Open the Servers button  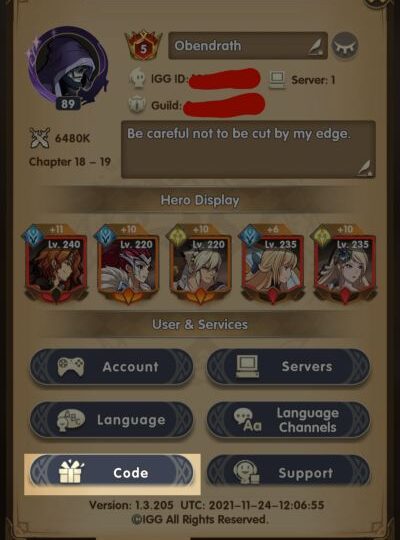pyautogui.click(x=288, y=367)
